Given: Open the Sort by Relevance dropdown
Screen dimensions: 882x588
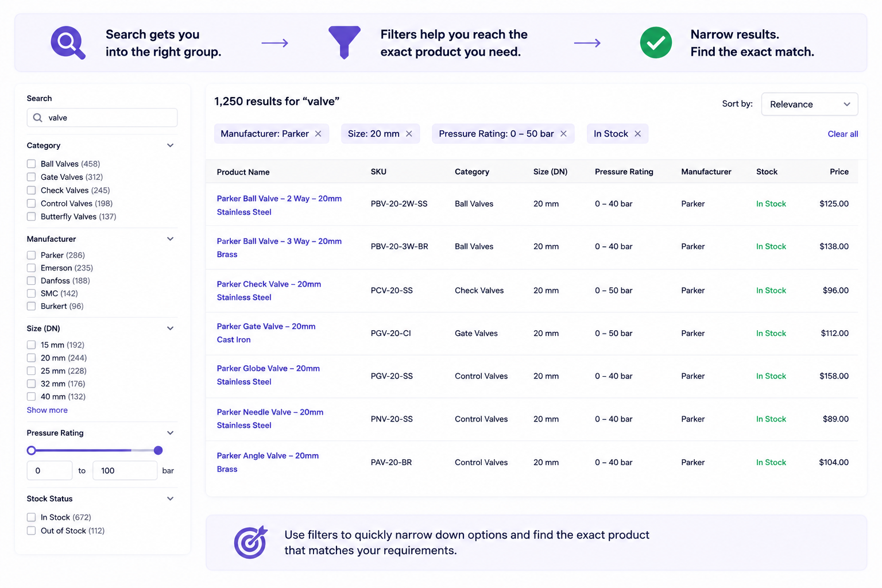Looking at the screenshot, I should tap(810, 104).
